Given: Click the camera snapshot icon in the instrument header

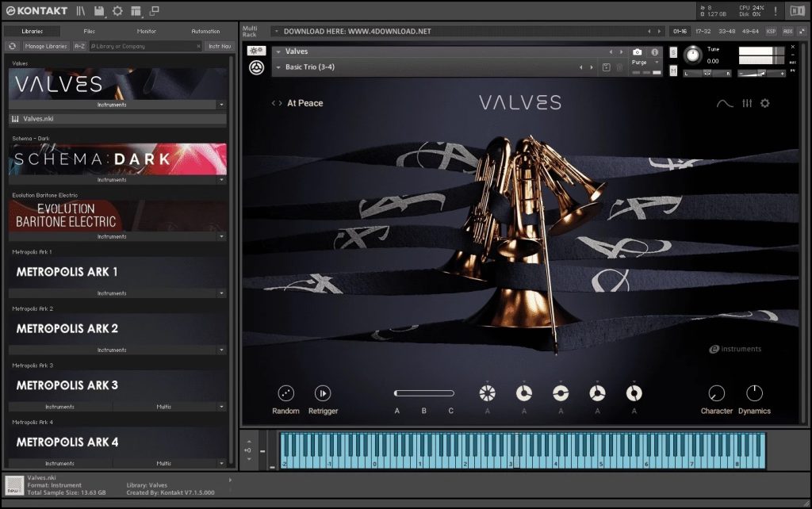Looking at the screenshot, I should coord(637,52).
